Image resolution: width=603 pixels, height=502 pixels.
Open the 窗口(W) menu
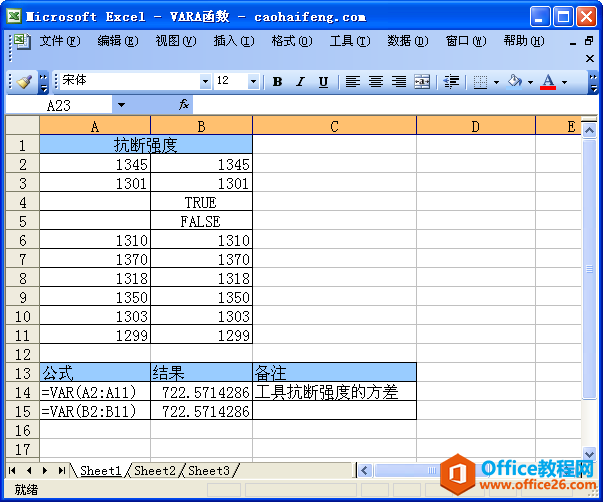click(x=466, y=41)
